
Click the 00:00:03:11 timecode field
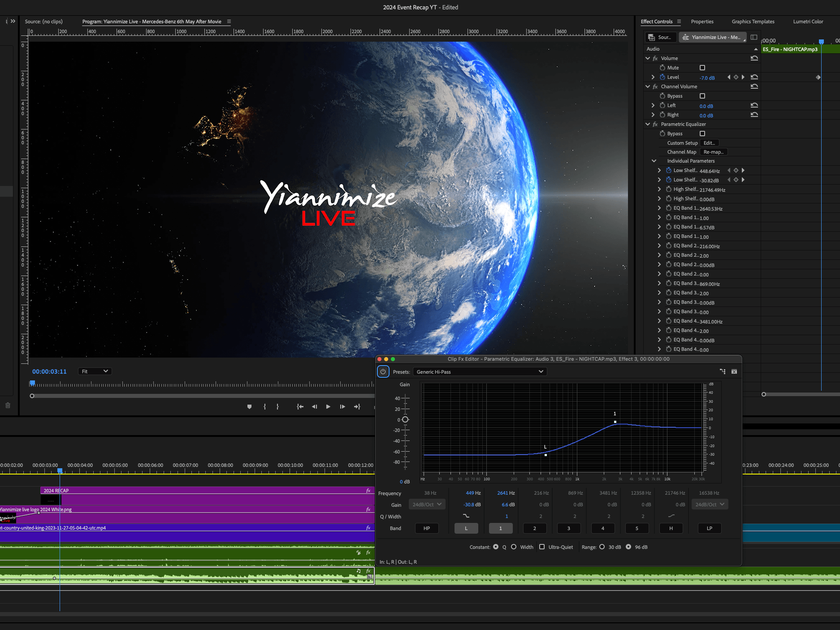point(49,371)
